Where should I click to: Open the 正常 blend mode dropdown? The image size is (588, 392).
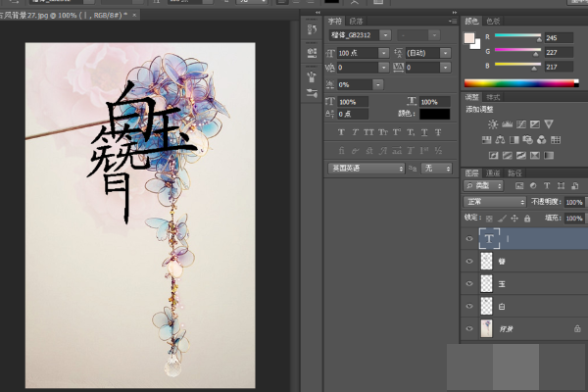tap(495, 202)
